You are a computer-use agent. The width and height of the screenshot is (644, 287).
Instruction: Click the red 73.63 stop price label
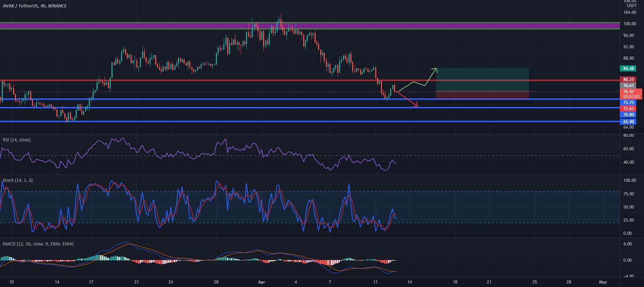[628, 109]
